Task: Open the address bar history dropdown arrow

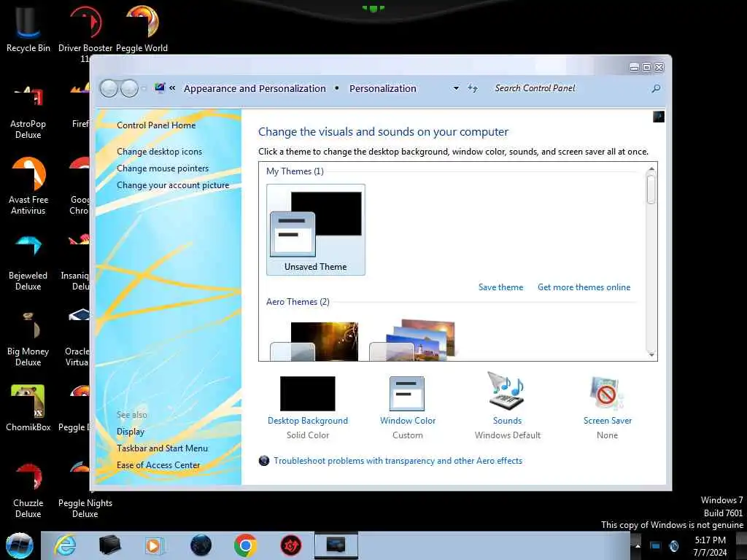Action: coord(456,88)
